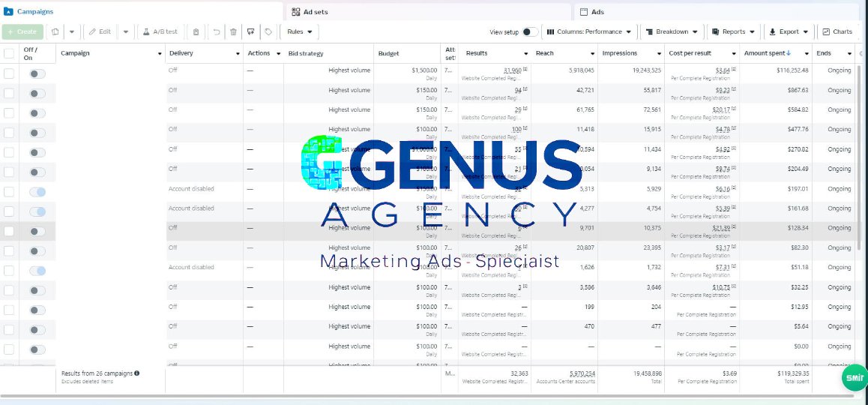Screen dimensions: 868x405
Task: Click the clipboard paste icon in toolbar
Action: [x=196, y=32]
